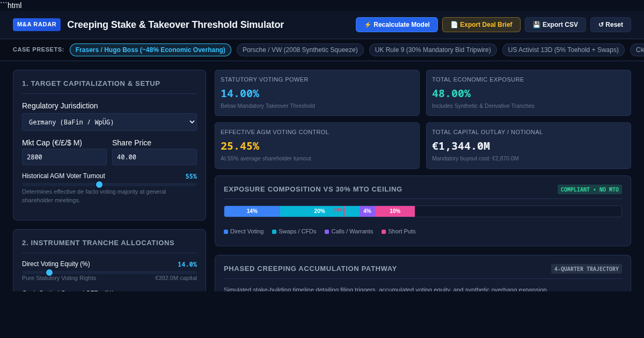Click the Instrument Tranche Allocations heading
This screenshot has width=644, height=338.
[x=98, y=243]
